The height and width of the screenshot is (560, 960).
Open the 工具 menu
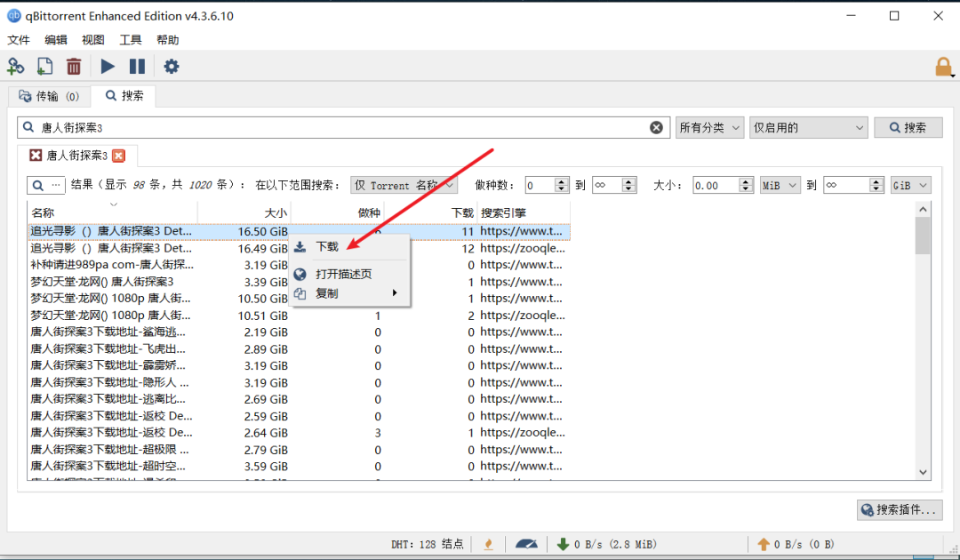pyautogui.click(x=131, y=40)
